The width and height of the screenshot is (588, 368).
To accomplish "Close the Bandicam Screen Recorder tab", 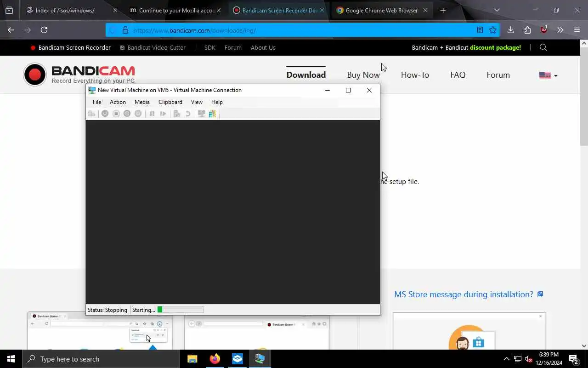I will (322, 10).
